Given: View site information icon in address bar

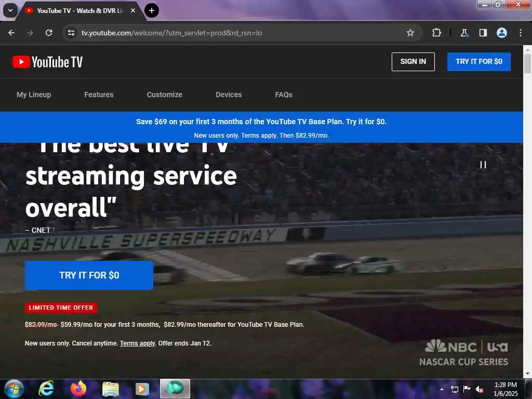Looking at the screenshot, I should point(71,33).
